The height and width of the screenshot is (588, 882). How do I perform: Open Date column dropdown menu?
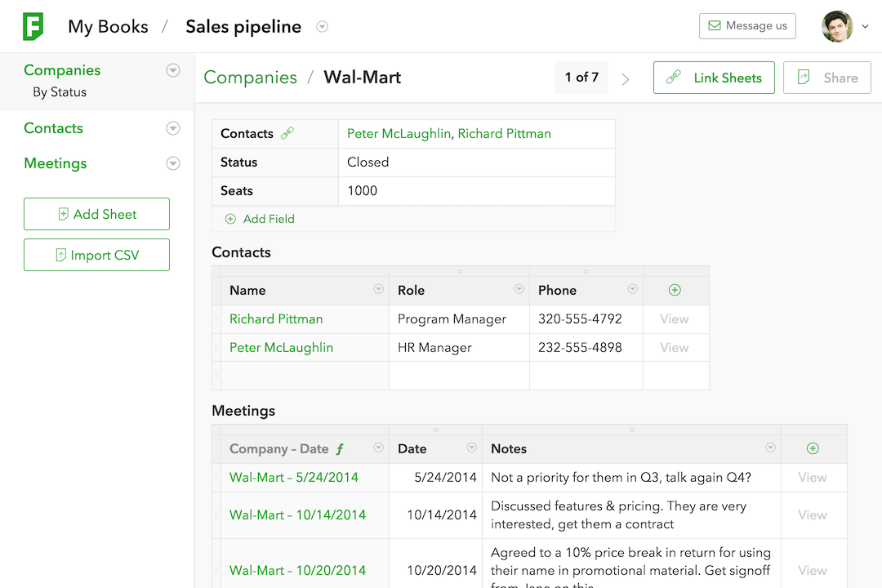click(471, 448)
